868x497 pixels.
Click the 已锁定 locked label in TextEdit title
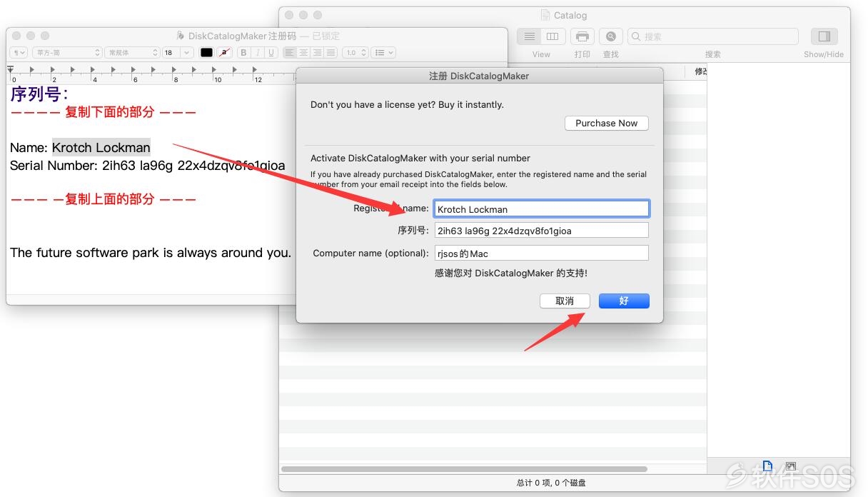point(326,36)
